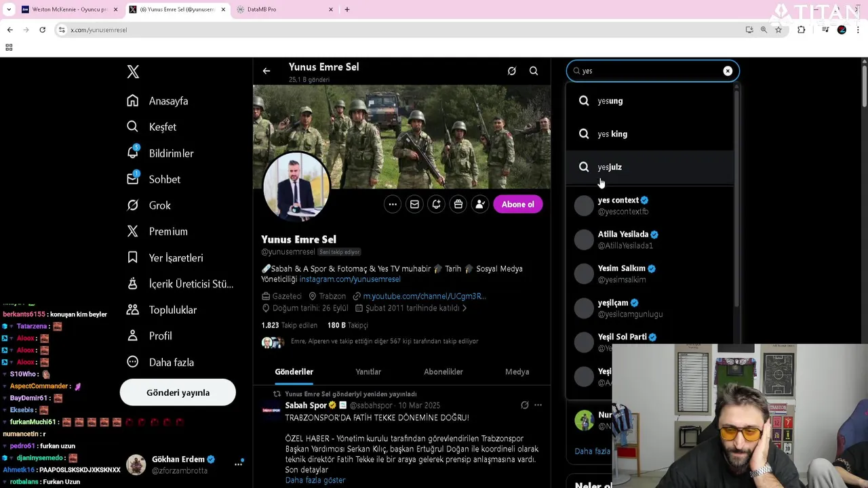Open Premium page from sidebar
Image resolution: width=868 pixels, height=488 pixels.
tap(157, 231)
